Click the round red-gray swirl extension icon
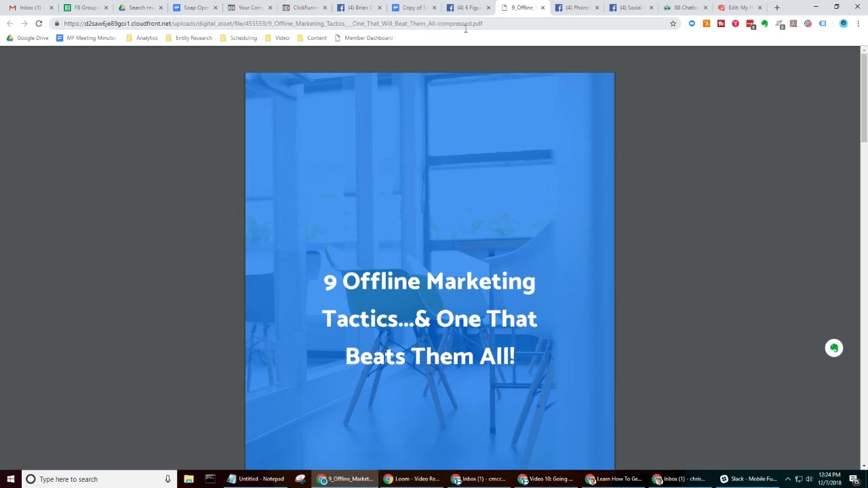 [808, 24]
